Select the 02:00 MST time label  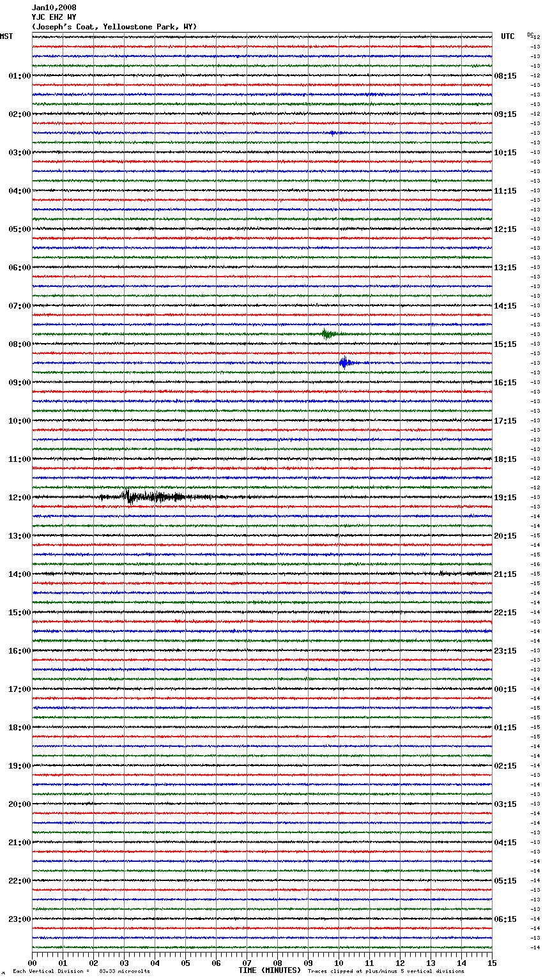pyautogui.click(x=20, y=114)
